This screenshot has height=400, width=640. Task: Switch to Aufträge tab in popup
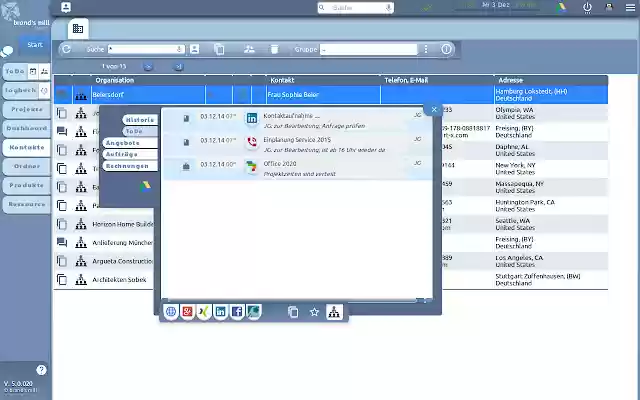[130, 154]
